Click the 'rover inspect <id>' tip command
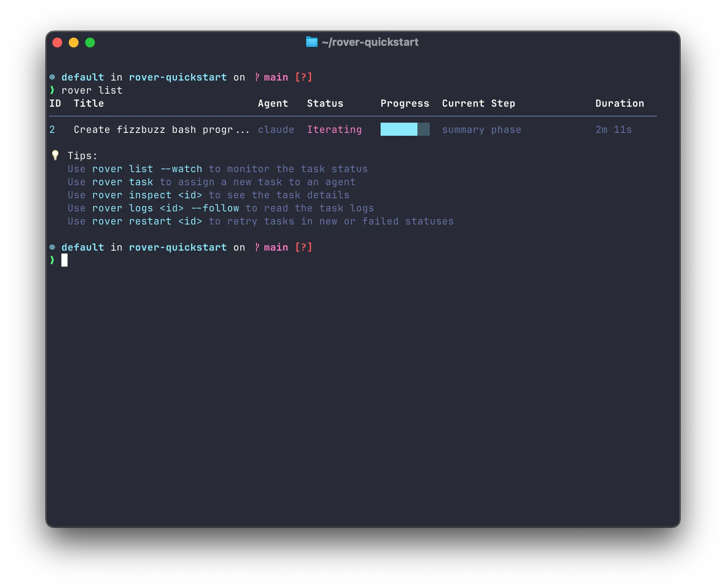 (x=147, y=195)
